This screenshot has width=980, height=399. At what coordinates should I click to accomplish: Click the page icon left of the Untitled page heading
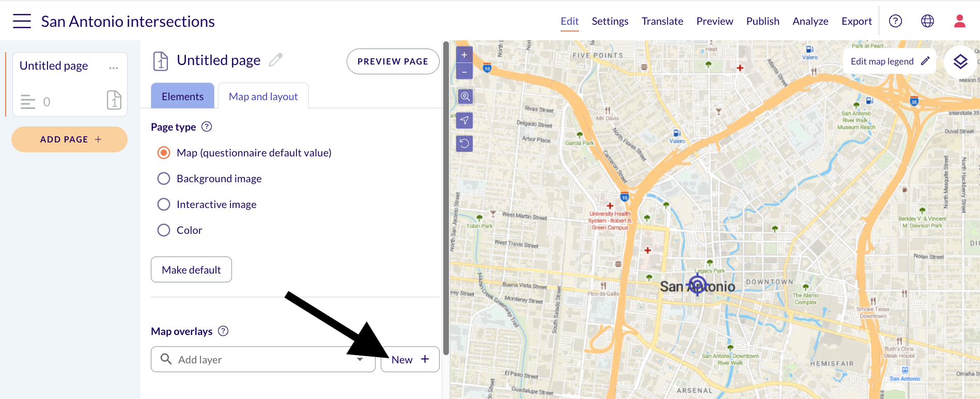(x=161, y=61)
